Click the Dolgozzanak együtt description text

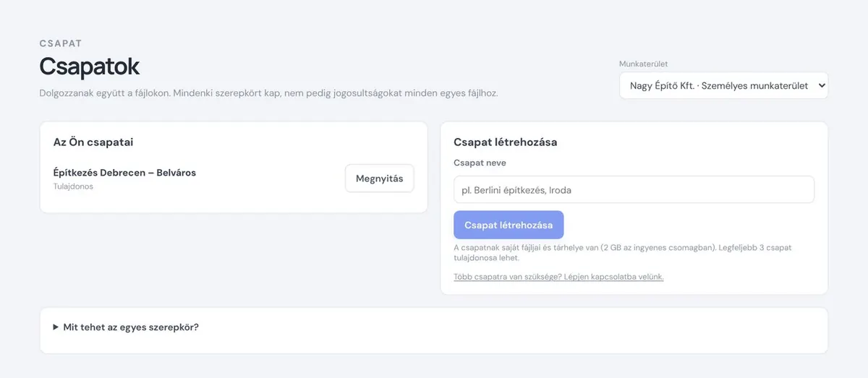(x=268, y=93)
